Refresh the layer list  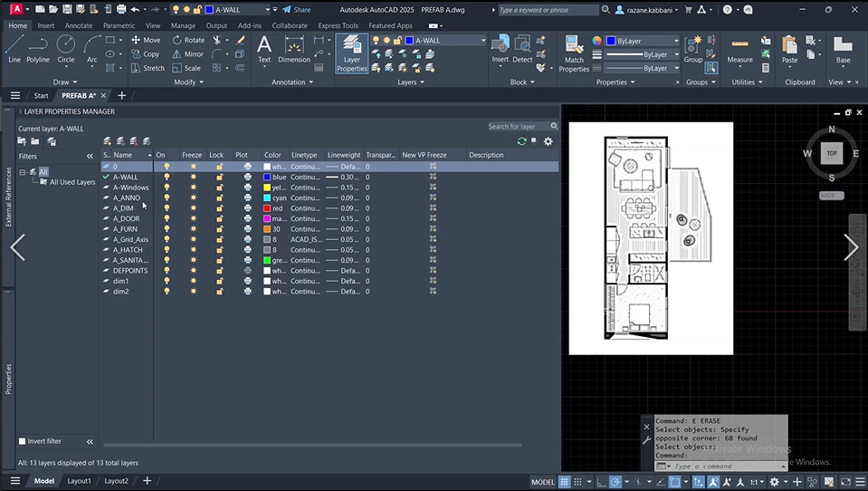(x=521, y=141)
